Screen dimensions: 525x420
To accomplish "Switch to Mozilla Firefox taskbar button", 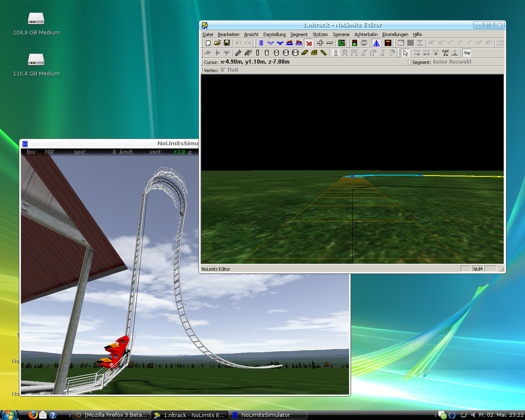I will click(111, 415).
